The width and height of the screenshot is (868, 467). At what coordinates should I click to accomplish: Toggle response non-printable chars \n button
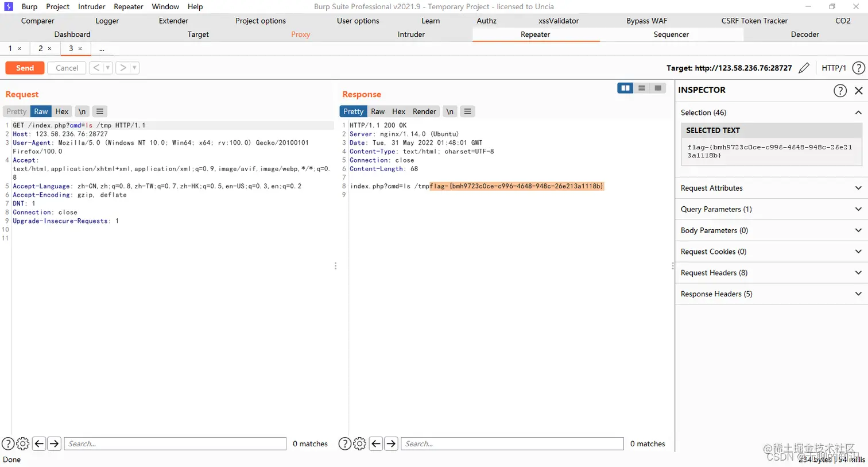[450, 111]
